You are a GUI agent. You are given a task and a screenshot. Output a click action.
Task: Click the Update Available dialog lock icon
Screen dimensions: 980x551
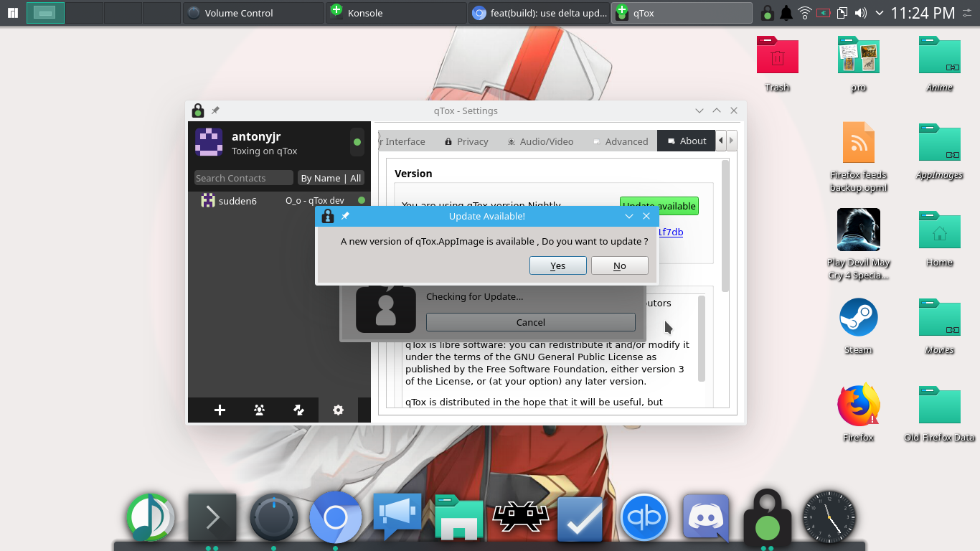328,216
